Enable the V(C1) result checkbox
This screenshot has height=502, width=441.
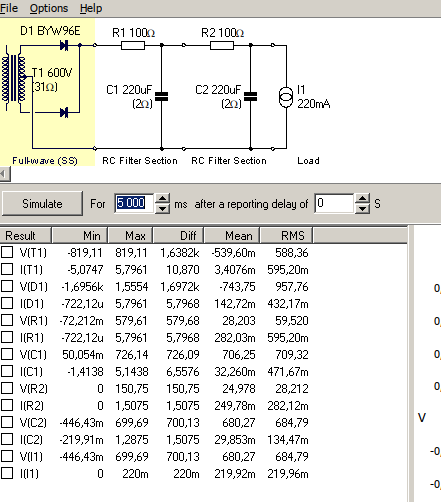point(7,354)
